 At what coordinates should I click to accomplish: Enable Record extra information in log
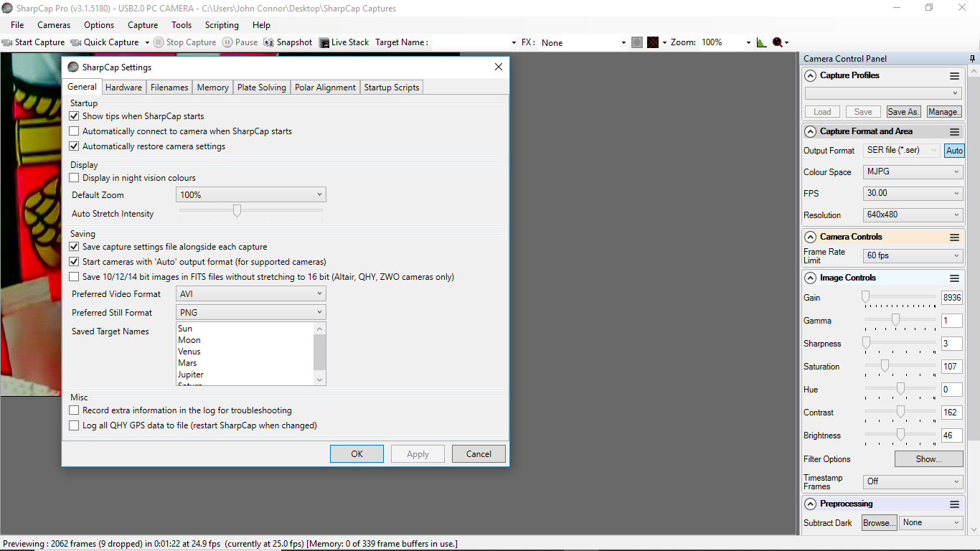pyautogui.click(x=74, y=410)
